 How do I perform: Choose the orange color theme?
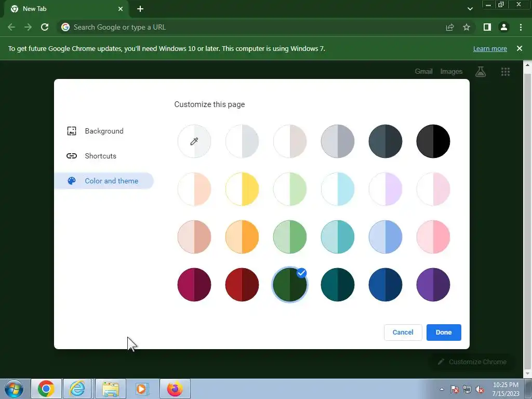pyautogui.click(x=242, y=237)
